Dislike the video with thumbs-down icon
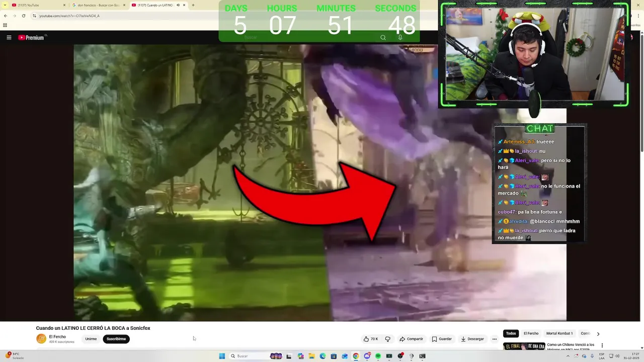Image resolution: width=644 pixels, height=362 pixels. 387,339
